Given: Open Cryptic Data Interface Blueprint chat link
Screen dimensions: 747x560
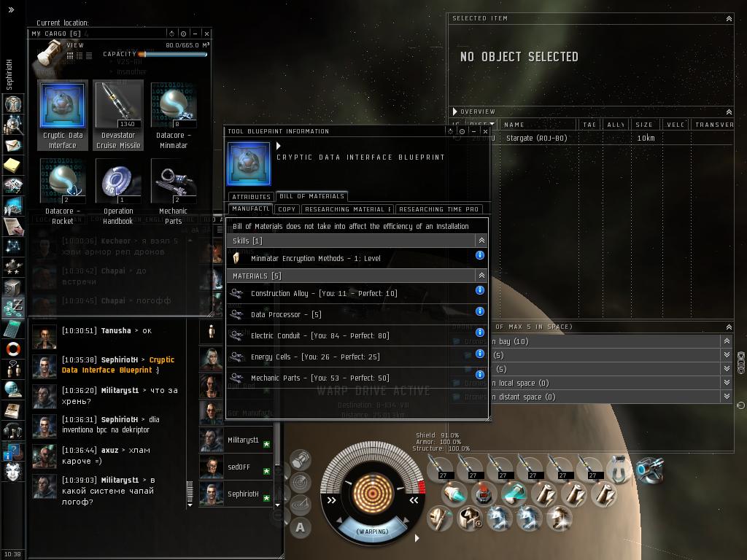Looking at the screenshot, I should pyautogui.click(x=118, y=365).
